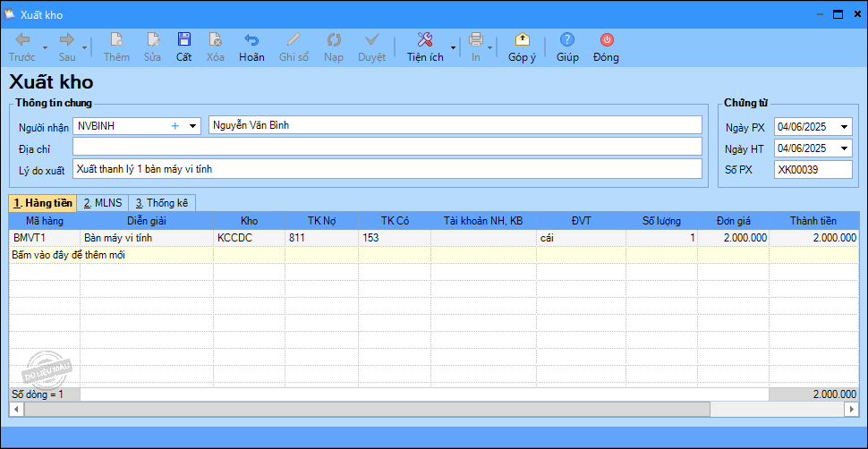Select the 'Bàn máy vi tính' description cell
The image size is (868, 449).
click(x=148, y=238)
